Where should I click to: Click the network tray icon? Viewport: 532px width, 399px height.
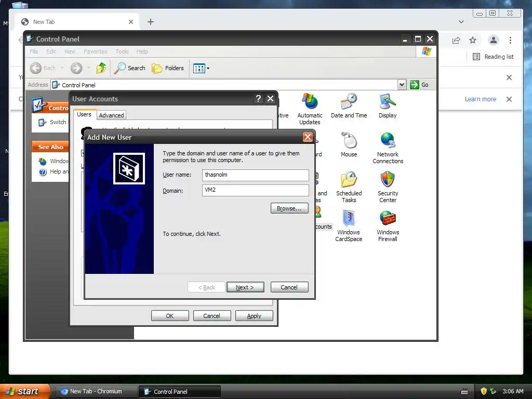[x=494, y=391]
